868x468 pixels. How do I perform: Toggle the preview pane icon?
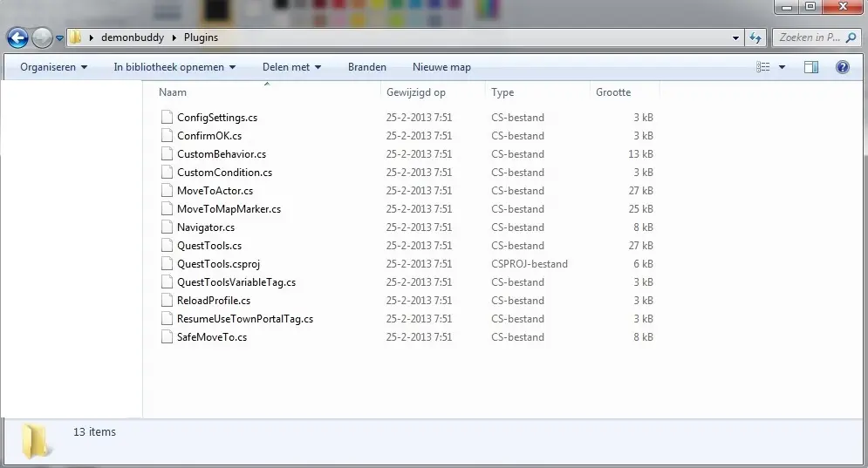pyautogui.click(x=811, y=67)
